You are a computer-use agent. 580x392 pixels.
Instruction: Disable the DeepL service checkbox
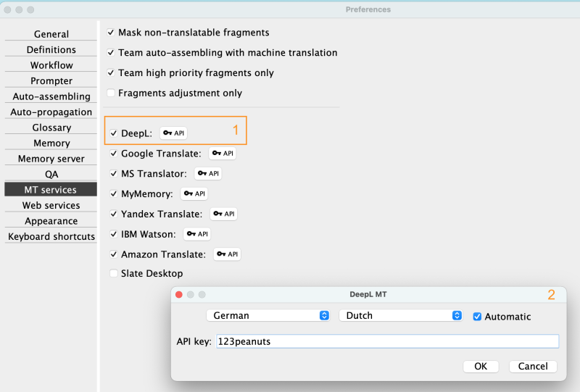114,133
